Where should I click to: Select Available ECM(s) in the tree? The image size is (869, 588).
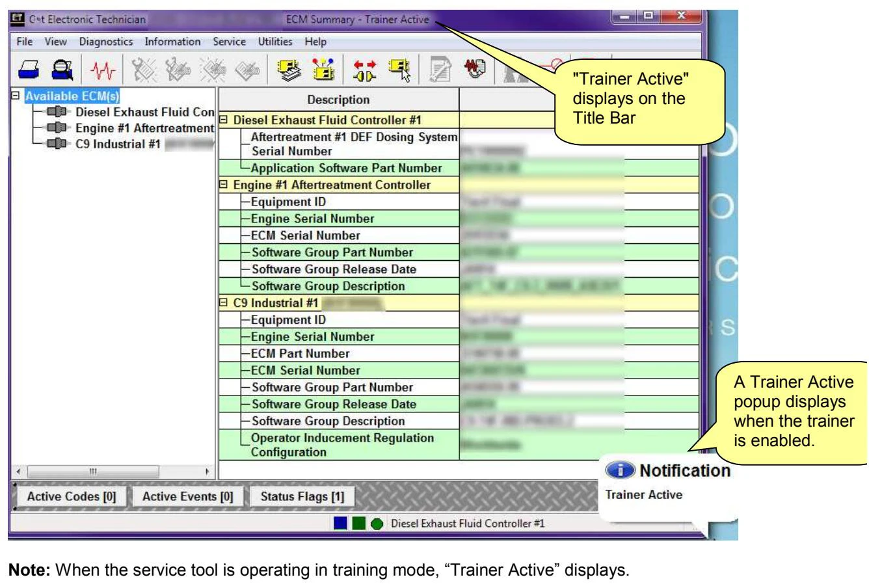(x=71, y=96)
